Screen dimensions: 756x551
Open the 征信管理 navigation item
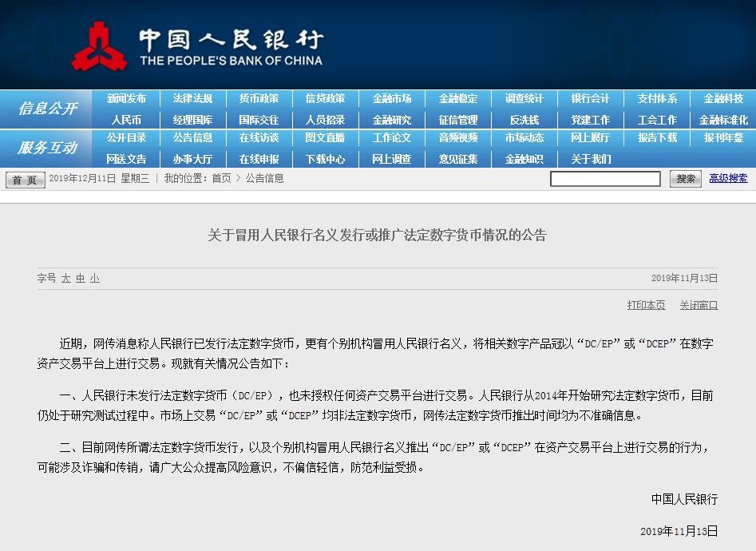click(457, 117)
